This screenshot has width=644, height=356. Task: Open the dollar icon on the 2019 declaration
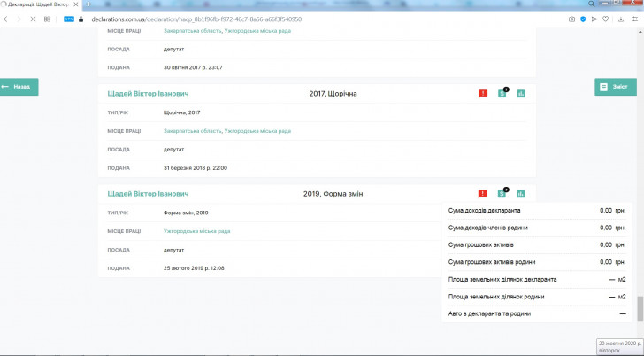pyautogui.click(x=502, y=194)
